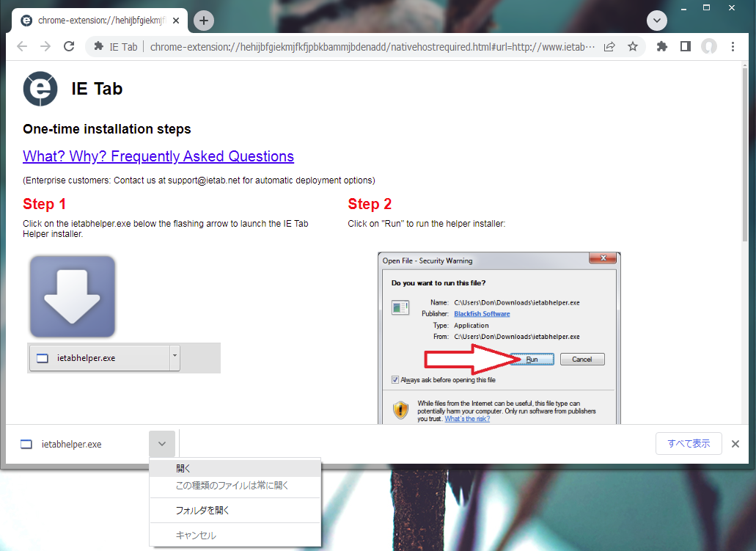Open the Frequently Asked Questions link
This screenshot has width=756, height=551.
click(158, 156)
